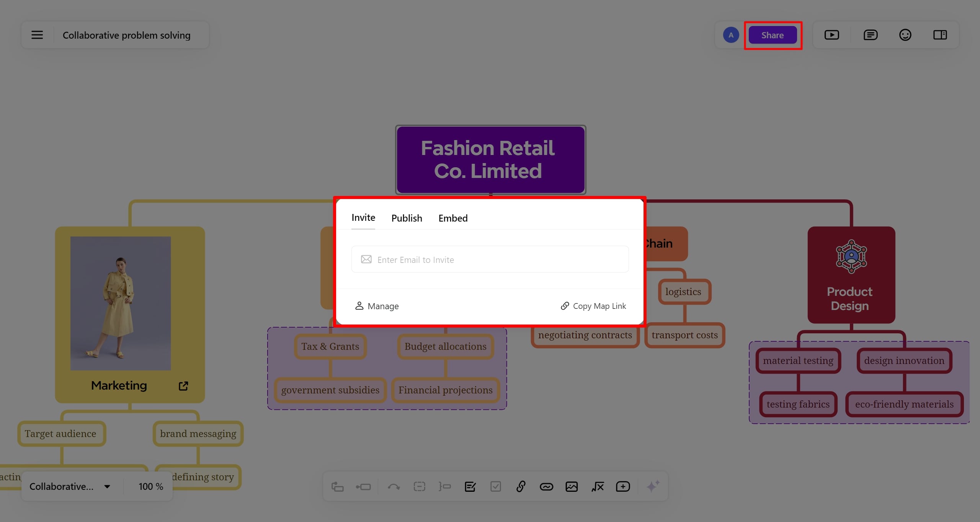The image size is (980, 522).
Task: Click the Enter Email to Invite field
Action: (x=490, y=259)
